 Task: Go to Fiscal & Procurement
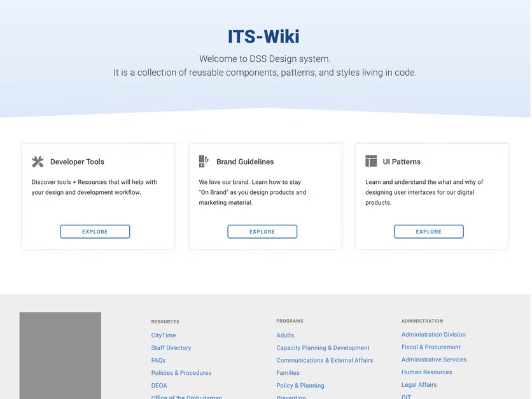pos(431,347)
